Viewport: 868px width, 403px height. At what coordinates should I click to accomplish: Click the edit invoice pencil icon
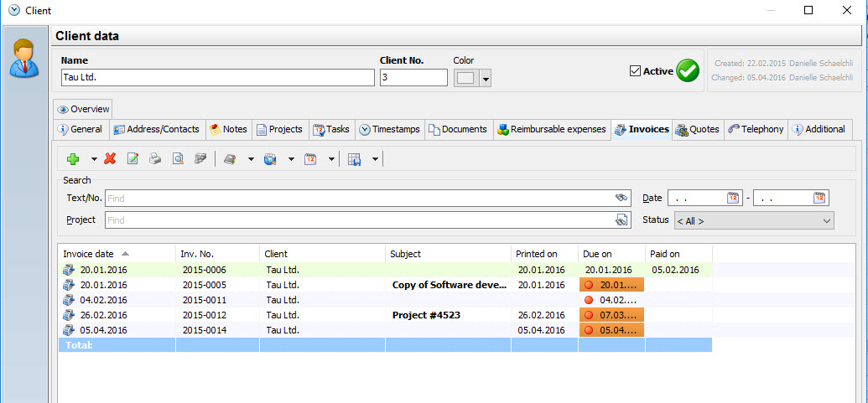click(x=133, y=158)
